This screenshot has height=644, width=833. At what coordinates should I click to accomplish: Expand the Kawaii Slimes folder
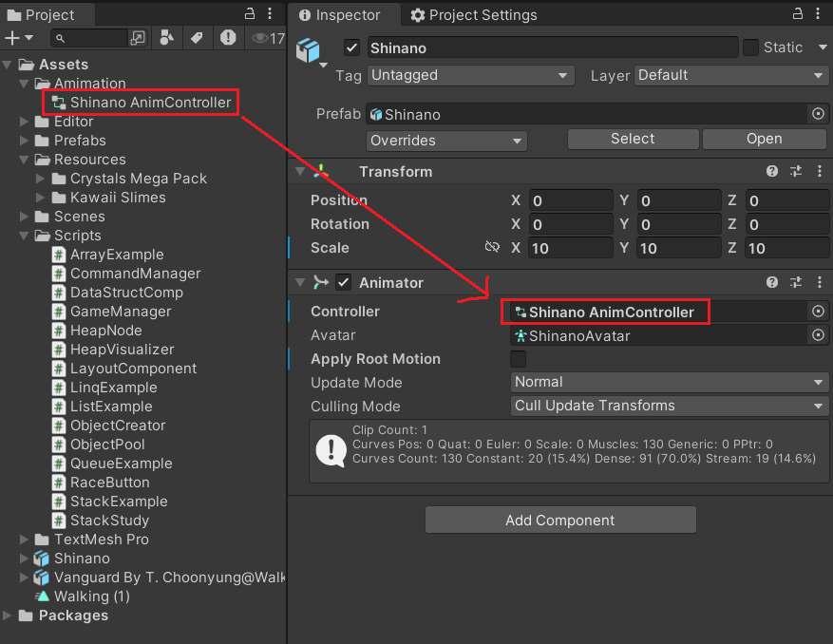[x=41, y=198]
